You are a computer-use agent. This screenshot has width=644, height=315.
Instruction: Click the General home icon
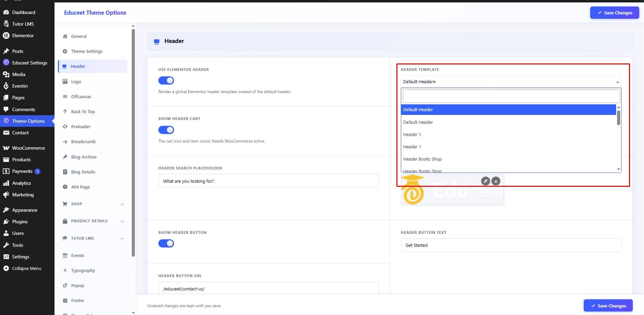(x=65, y=36)
